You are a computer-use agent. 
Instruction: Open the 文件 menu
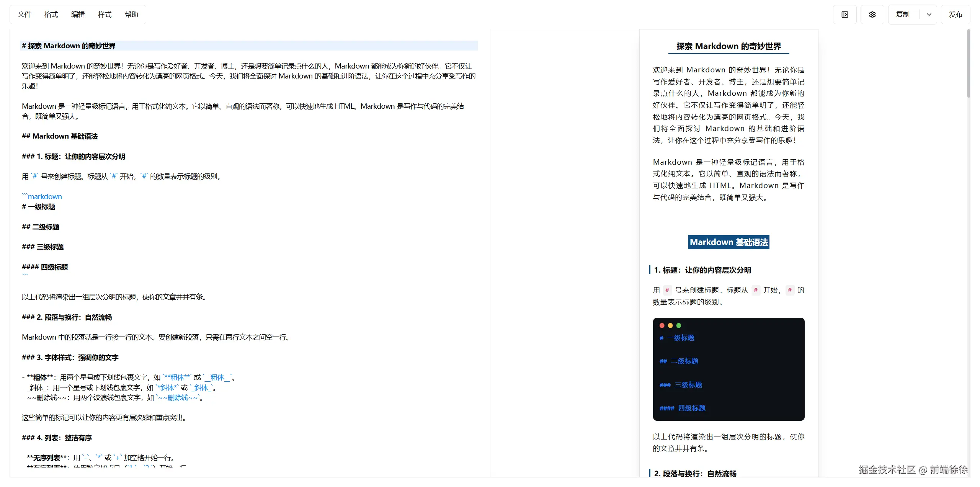coord(24,15)
